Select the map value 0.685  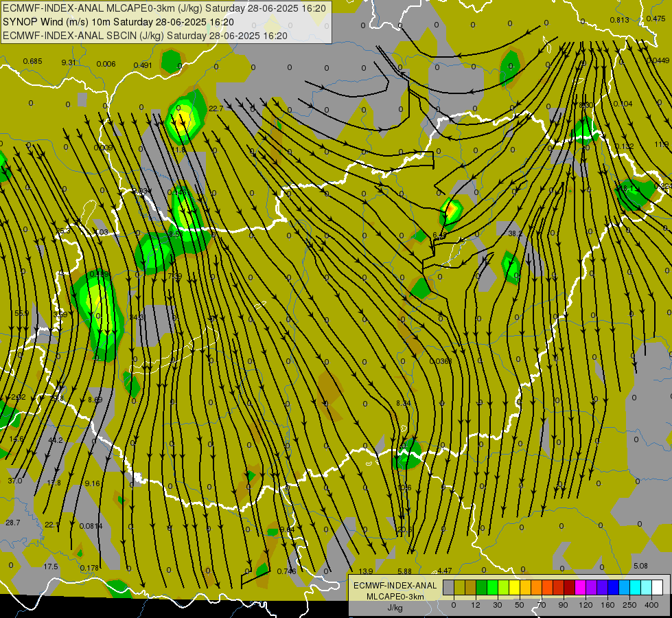(32, 61)
